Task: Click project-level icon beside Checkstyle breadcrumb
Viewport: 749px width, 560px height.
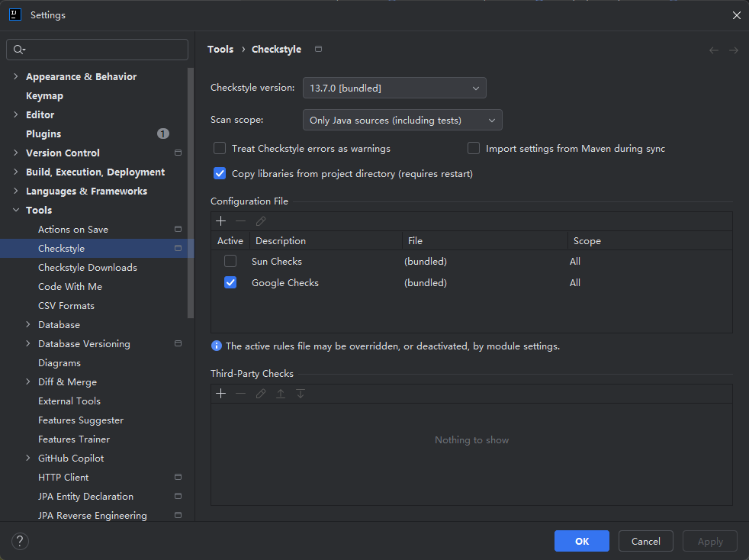Action: 319,49
